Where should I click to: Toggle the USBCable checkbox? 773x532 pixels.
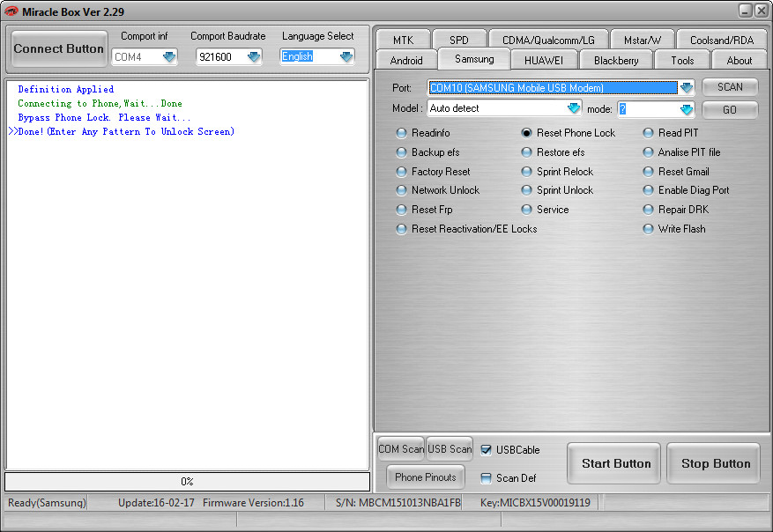pyautogui.click(x=486, y=450)
